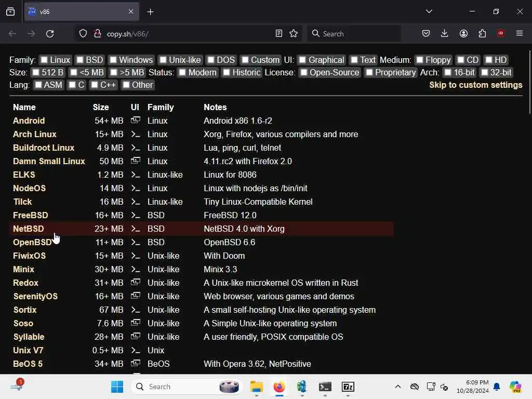Open the shield tracking protection icon

point(83,34)
